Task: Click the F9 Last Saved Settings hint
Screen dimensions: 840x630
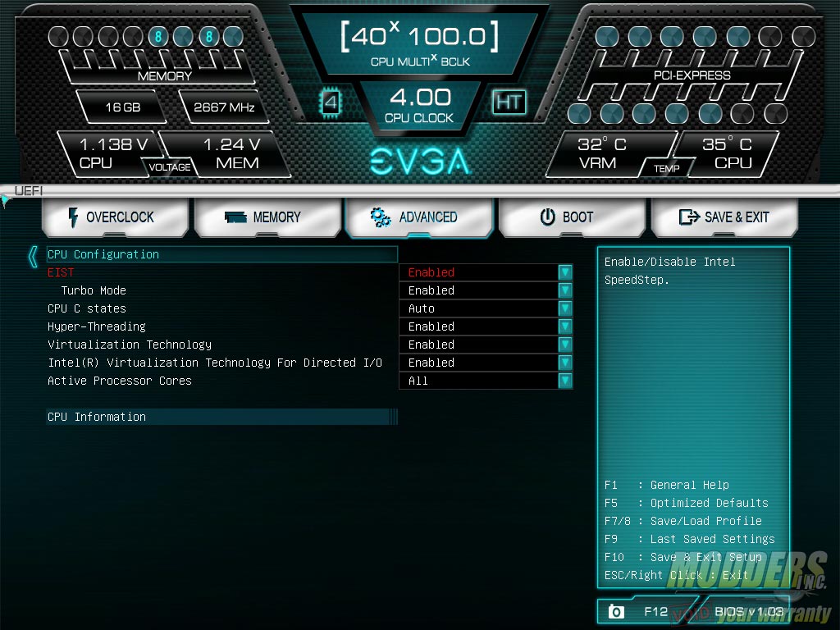Action: pos(689,539)
